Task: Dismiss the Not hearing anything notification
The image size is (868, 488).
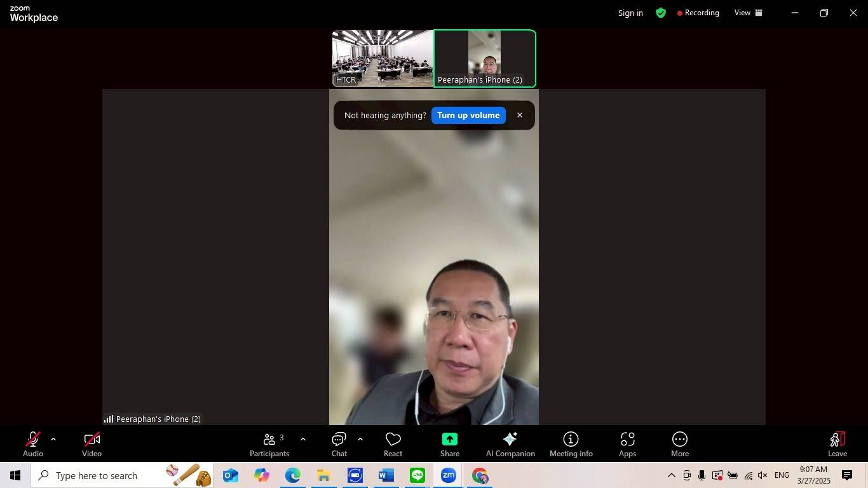Action: [x=520, y=115]
